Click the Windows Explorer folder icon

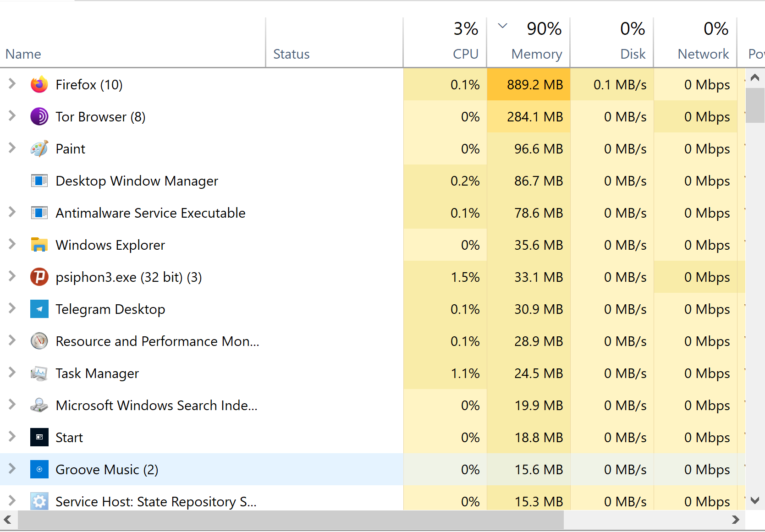[x=39, y=245]
